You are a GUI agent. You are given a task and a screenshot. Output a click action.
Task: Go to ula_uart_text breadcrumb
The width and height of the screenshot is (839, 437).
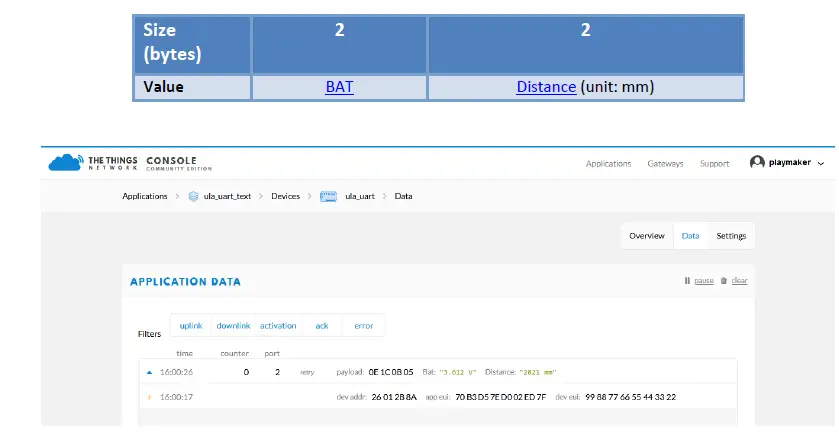(227, 196)
